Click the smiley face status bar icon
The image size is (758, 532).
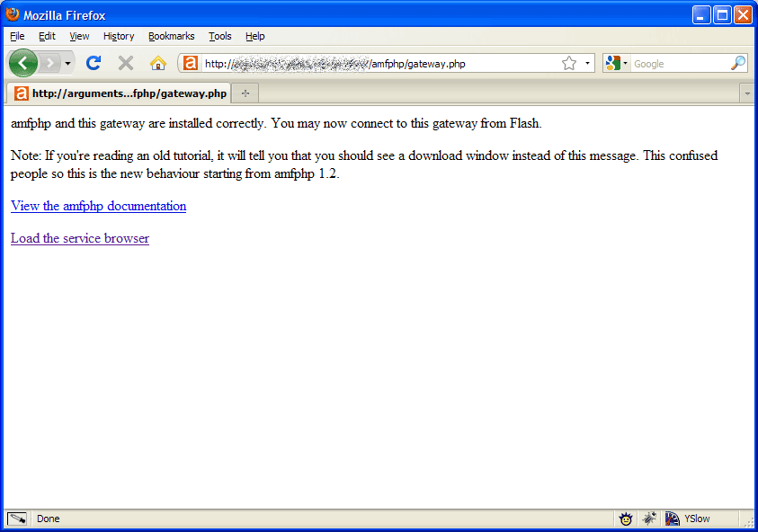pyautogui.click(x=626, y=519)
